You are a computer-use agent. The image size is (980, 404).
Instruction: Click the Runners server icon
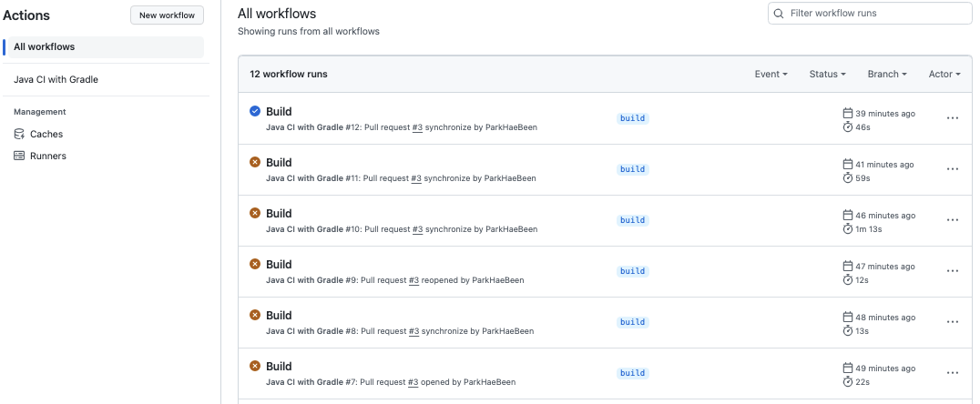click(x=19, y=156)
